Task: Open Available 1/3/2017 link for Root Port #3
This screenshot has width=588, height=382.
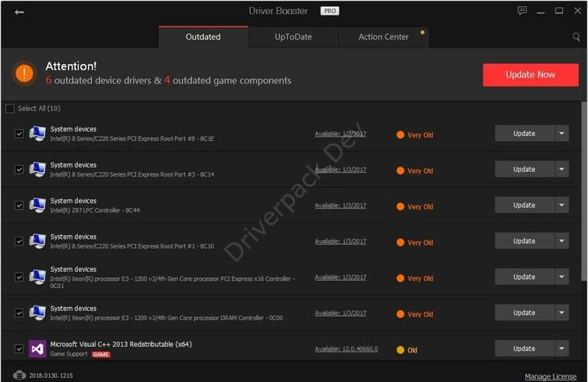Action: click(x=340, y=170)
